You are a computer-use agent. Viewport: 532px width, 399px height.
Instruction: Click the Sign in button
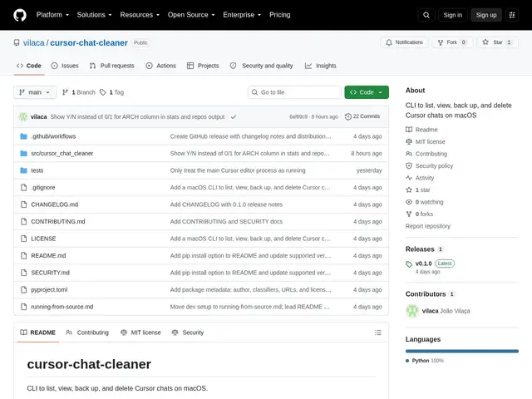(452, 15)
